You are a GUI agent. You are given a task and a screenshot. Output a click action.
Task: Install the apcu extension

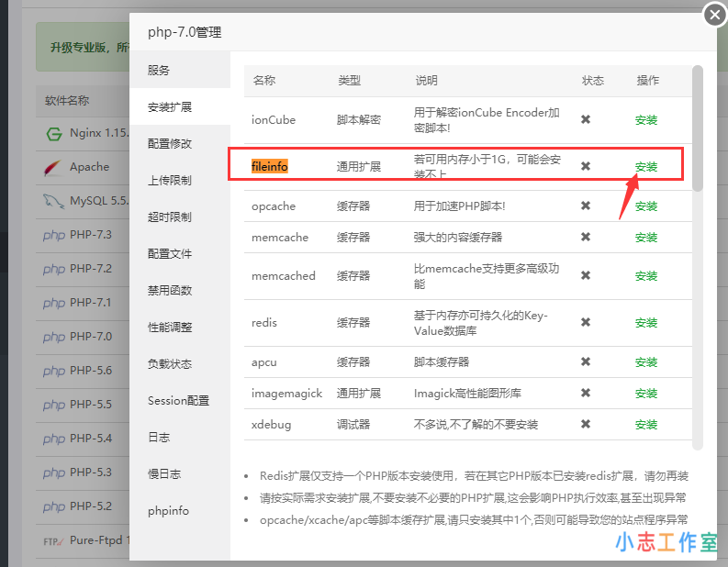[645, 361]
